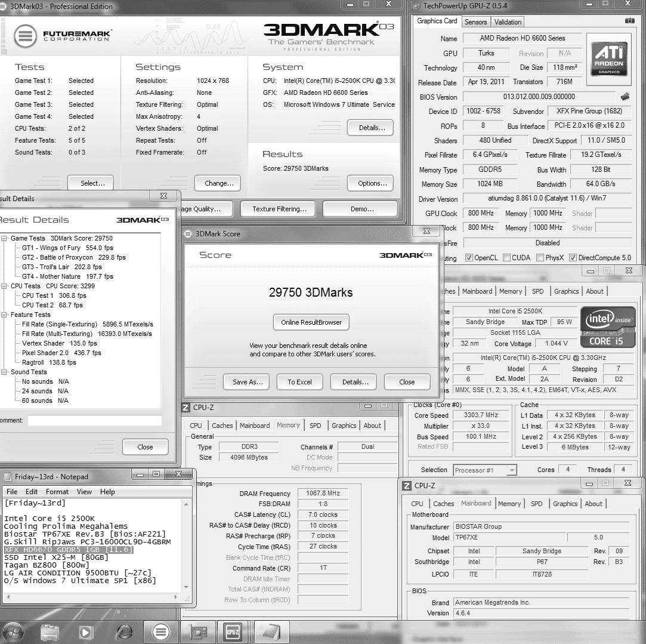The height and width of the screenshot is (644, 646).
Task: Click the Texture Filtering… button
Action: [278, 209]
